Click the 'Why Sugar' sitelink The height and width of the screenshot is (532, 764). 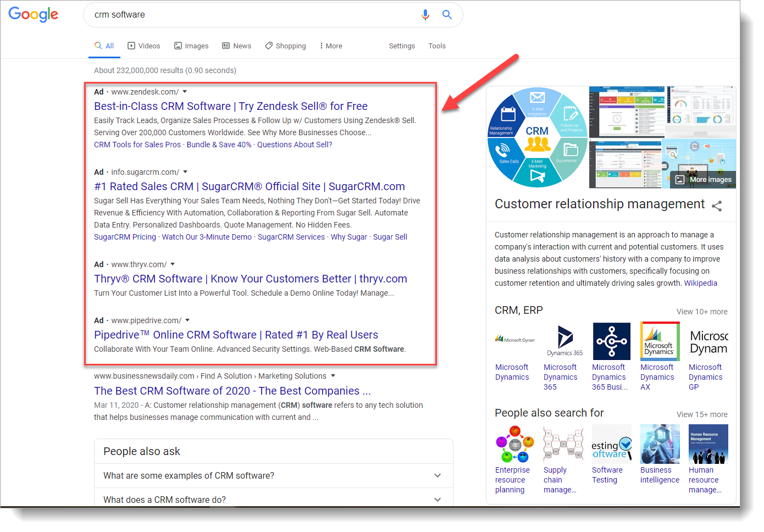(349, 237)
